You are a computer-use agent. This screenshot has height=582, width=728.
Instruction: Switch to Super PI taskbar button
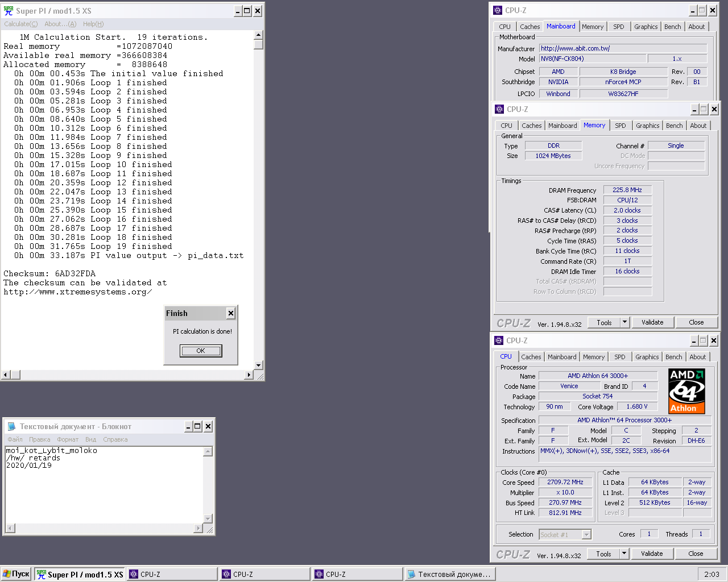[80, 574]
